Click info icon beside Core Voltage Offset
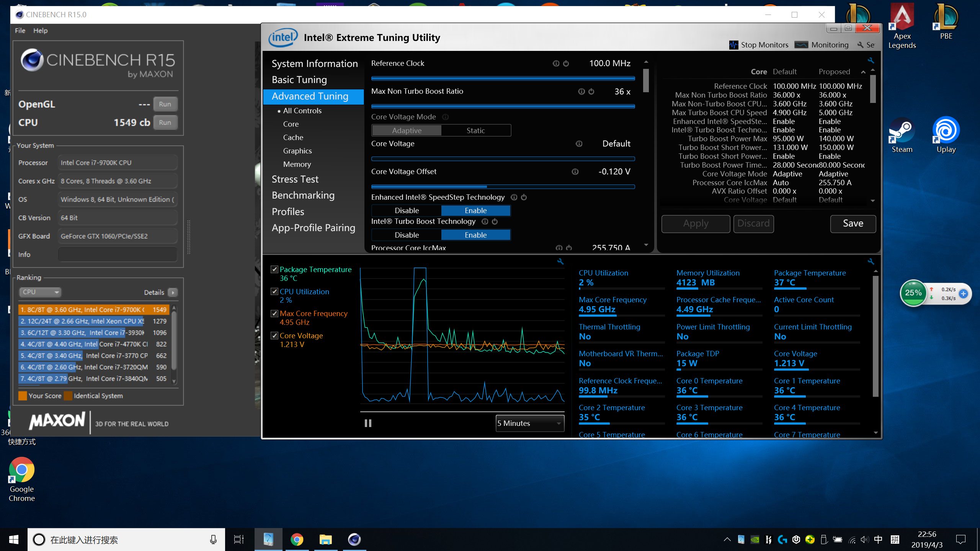980x551 pixels. click(575, 172)
